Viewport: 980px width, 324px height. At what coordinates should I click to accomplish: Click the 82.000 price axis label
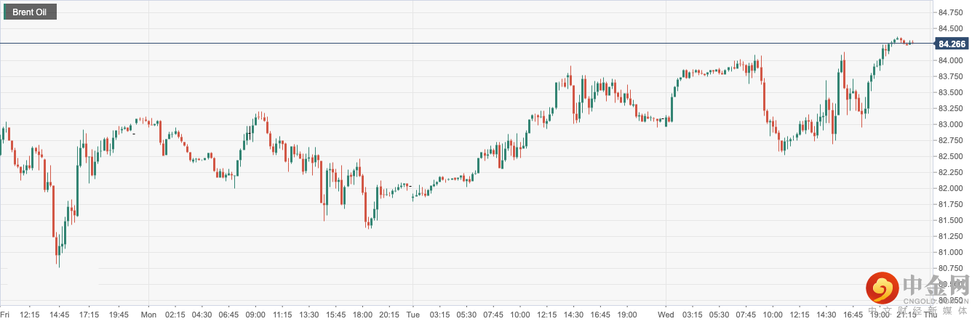coord(951,188)
